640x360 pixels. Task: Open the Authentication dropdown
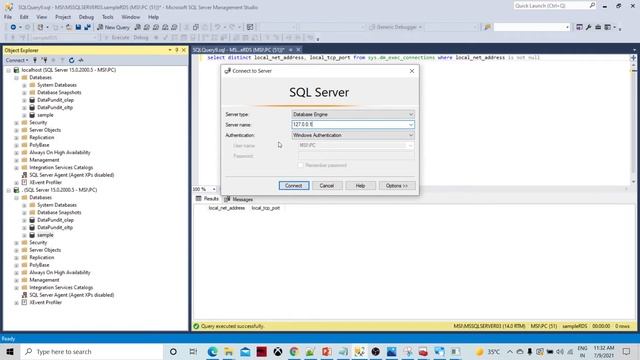point(353,135)
